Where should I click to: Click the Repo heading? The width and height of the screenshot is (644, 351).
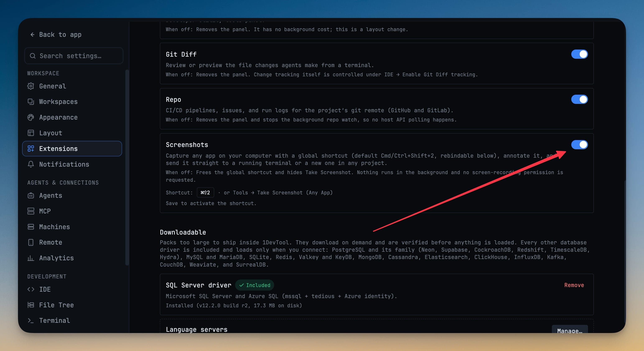coord(173,100)
